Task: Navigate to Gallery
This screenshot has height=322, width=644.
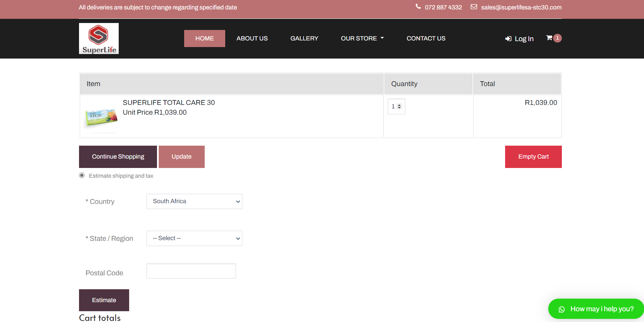Action: tap(304, 38)
